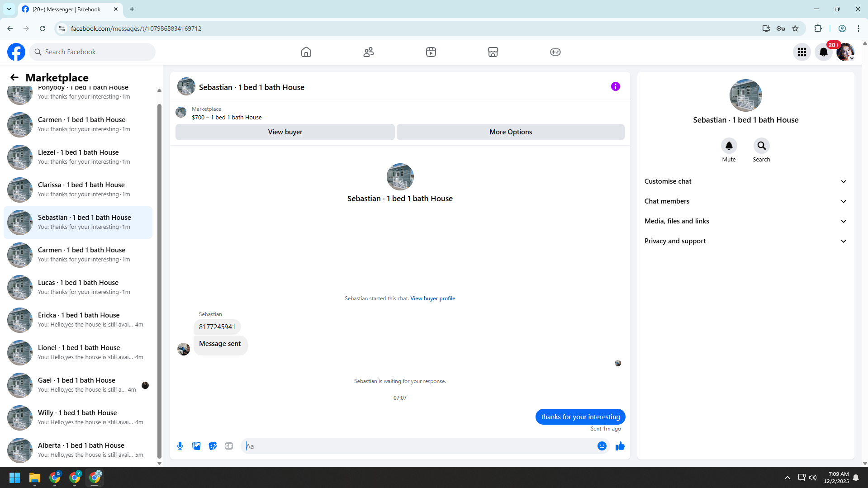Click conversation list scroll-down arrow
Viewport: 868px width, 488px height.
159,463
